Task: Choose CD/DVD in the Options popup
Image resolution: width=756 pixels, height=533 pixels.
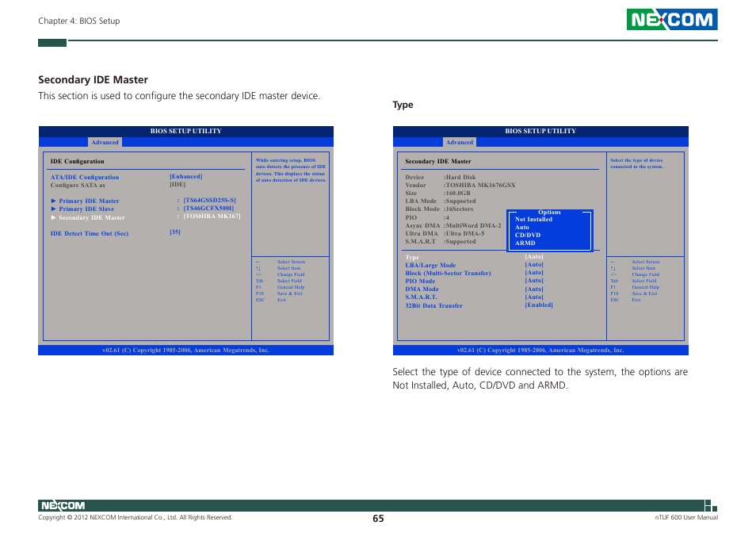Action: click(x=528, y=235)
